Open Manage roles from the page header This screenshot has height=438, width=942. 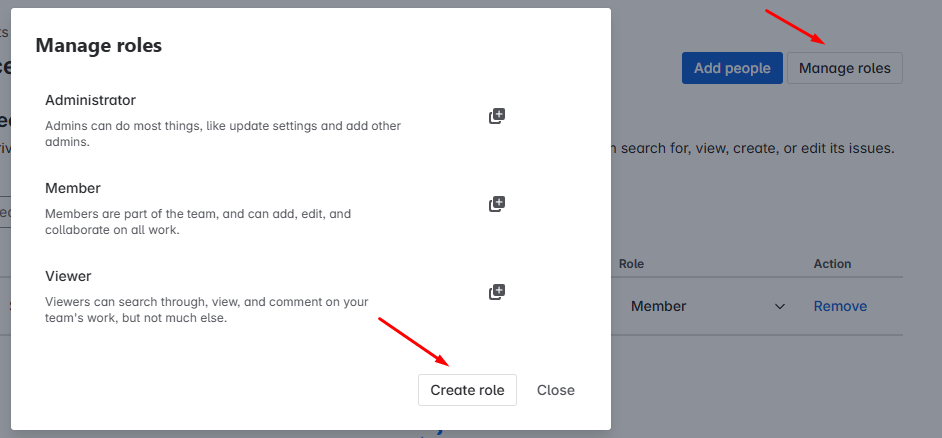(845, 68)
